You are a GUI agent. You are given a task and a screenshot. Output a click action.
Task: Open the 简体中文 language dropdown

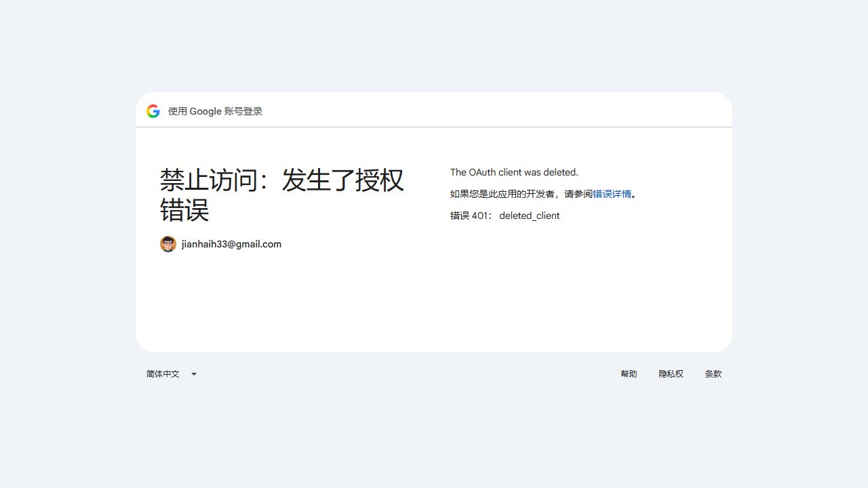click(x=172, y=374)
